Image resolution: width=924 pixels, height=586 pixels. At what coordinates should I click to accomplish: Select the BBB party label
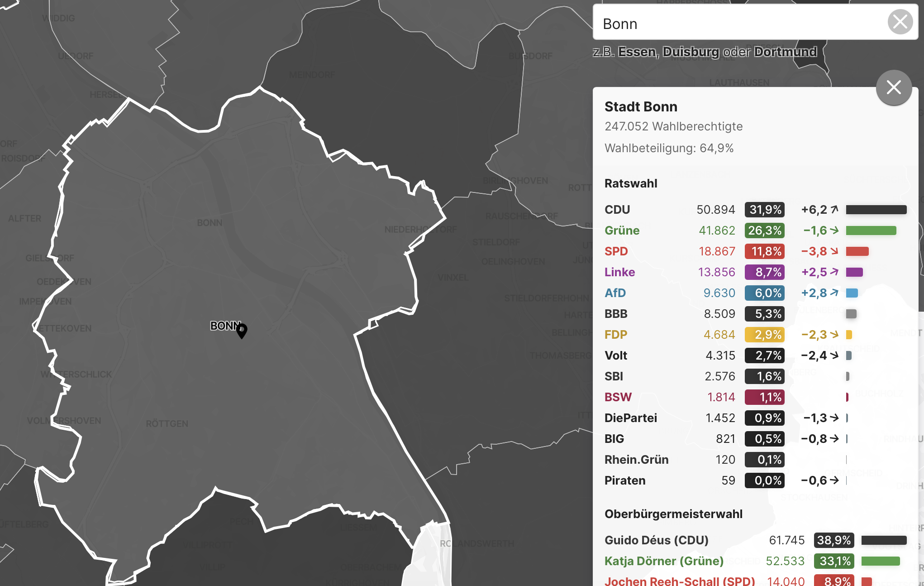pos(616,314)
